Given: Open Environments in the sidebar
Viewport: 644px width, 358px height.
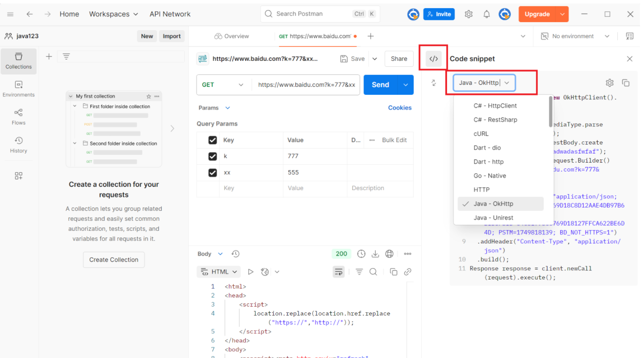Looking at the screenshot, I should point(19,89).
